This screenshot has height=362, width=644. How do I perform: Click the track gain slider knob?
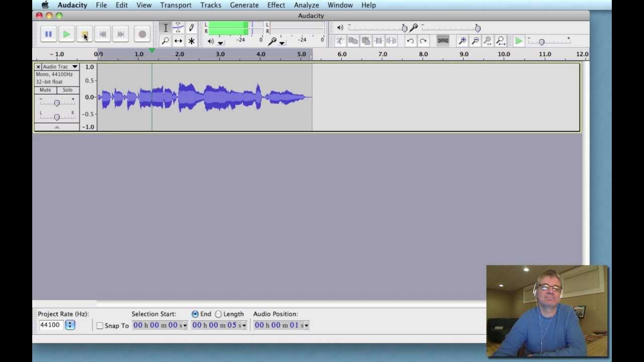57,103
